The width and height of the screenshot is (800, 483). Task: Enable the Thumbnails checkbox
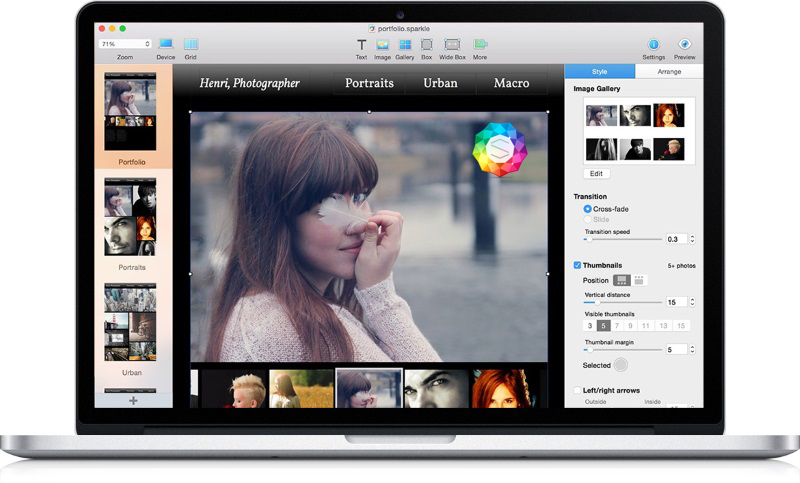pos(577,265)
